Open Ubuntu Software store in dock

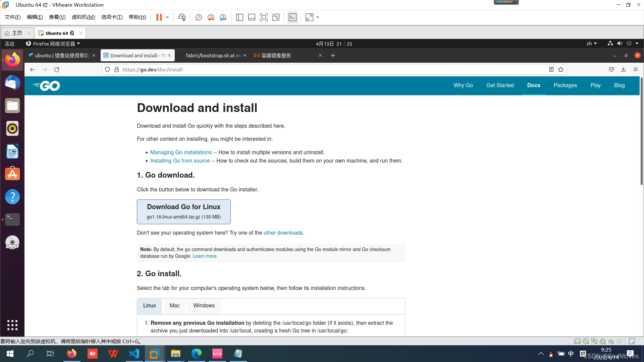coord(12,174)
